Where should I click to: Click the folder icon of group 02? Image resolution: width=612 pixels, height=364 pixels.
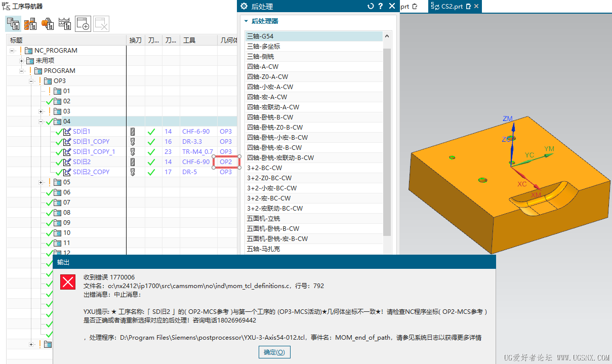(57, 101)
